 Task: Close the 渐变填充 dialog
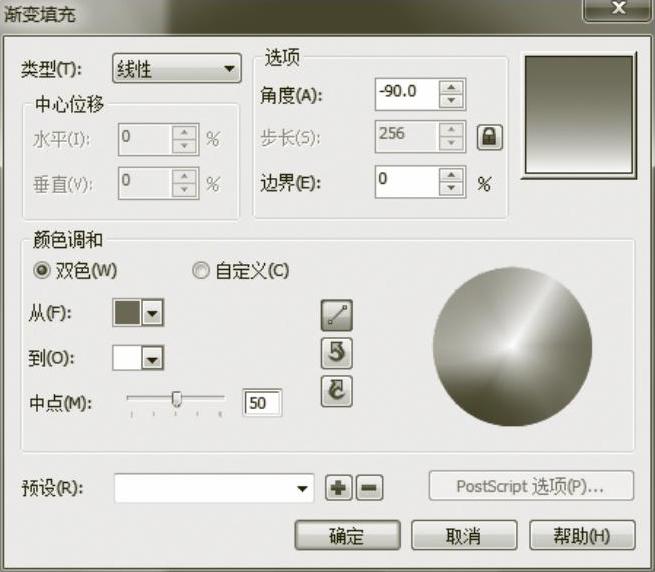[618, 8]
